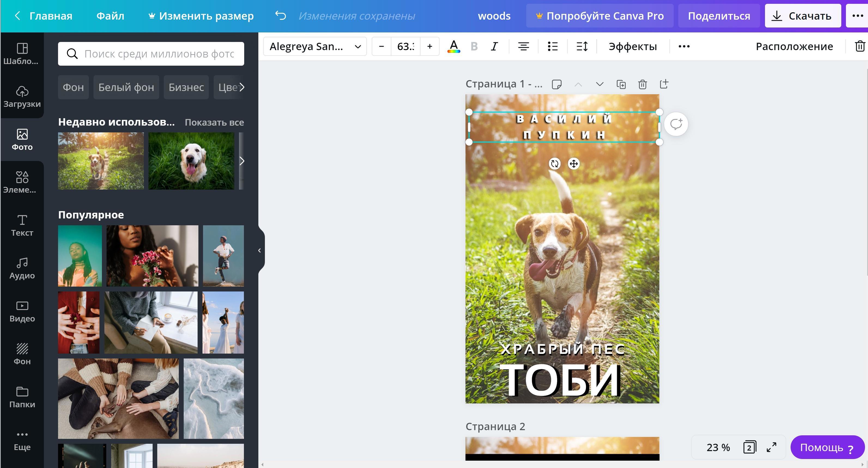Open the Файл menu
868x468 pixels.
click(x=110, y=16)
